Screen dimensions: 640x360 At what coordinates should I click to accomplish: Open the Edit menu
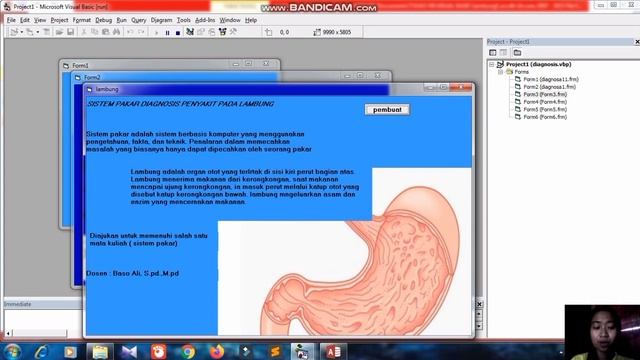click(24, 20)
